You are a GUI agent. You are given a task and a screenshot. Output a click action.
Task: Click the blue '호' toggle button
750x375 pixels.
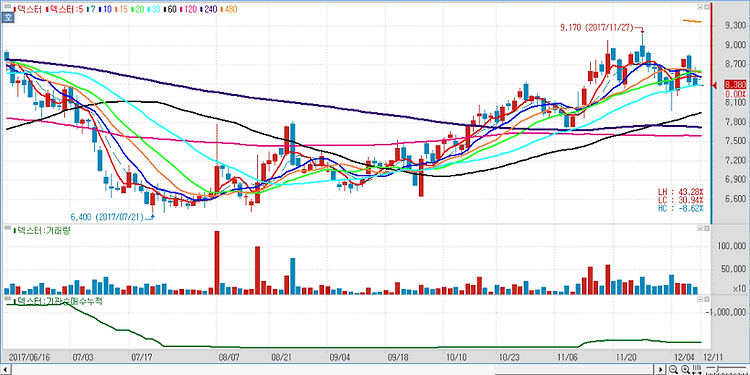[x=7, y=18]
